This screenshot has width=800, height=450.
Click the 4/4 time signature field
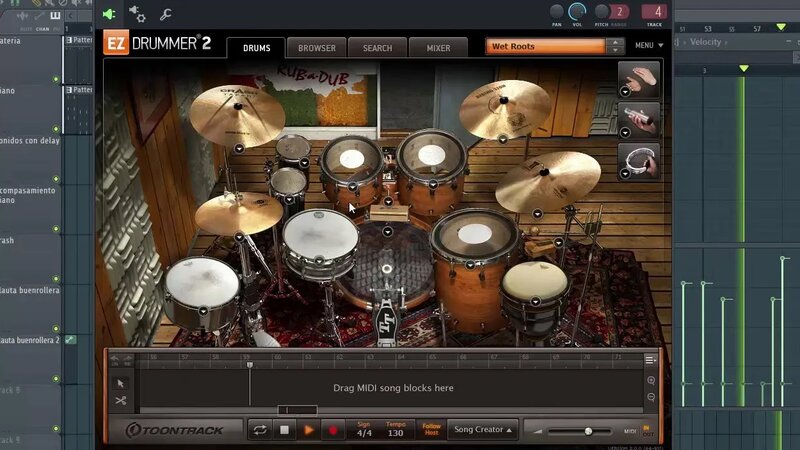click(x=364, y=433)
